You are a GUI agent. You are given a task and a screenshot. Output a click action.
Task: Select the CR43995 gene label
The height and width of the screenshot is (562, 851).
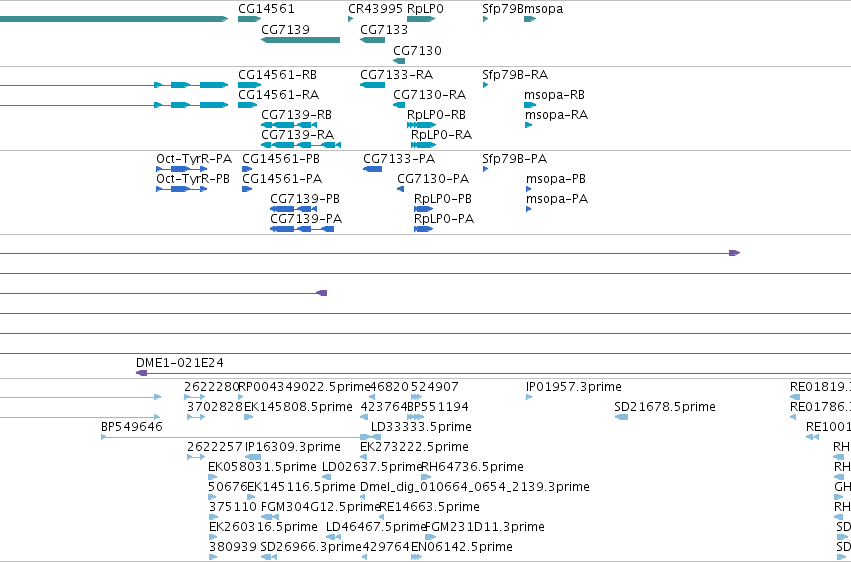tap(376, 9)
